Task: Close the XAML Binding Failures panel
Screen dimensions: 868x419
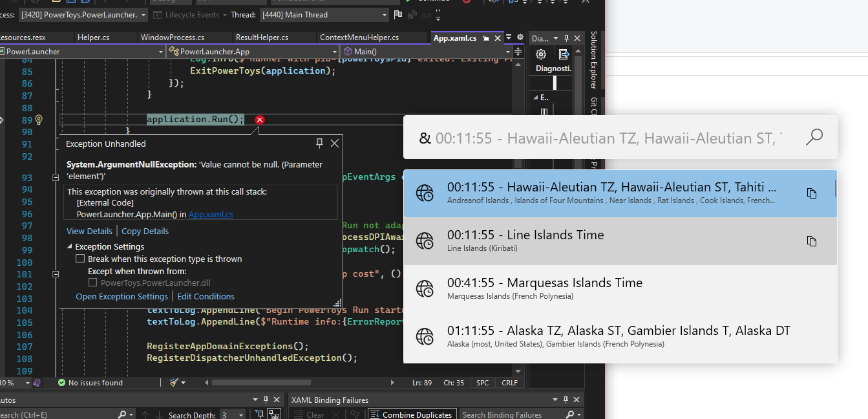Action: [x=577, y=400]
